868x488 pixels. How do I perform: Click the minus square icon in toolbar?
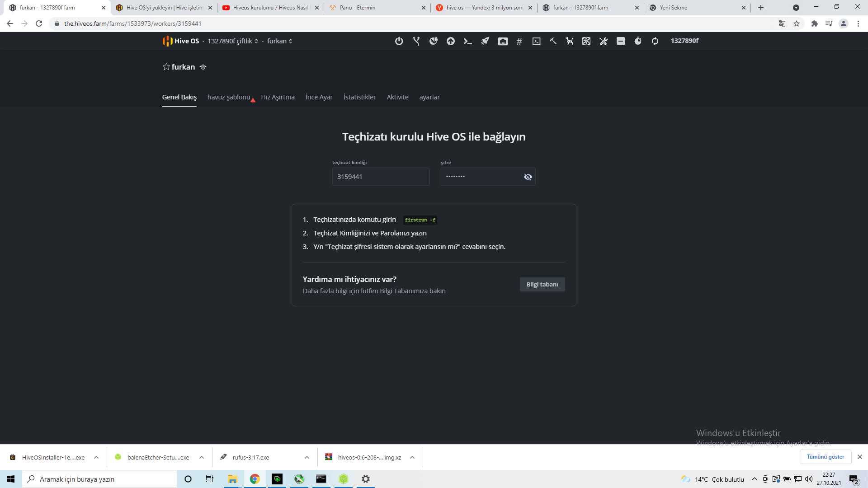pos(621,41)
